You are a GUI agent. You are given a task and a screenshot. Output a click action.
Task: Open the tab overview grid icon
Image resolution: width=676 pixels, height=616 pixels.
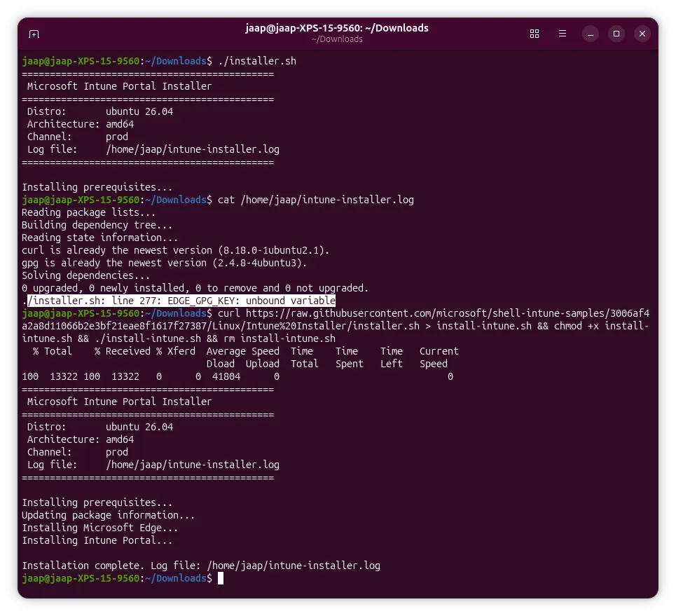click(x=534, y=34)
